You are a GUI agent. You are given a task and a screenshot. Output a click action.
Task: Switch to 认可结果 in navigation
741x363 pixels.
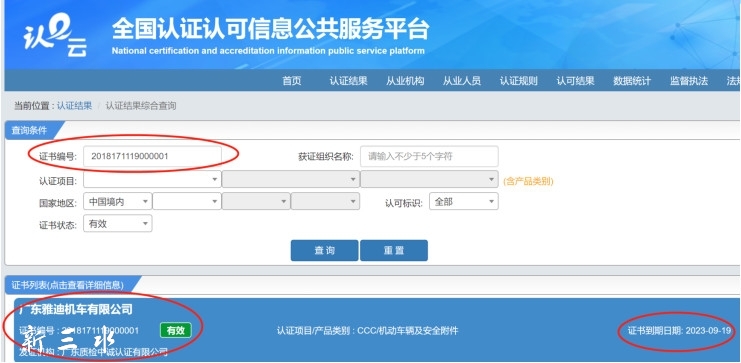click(575, 81)
